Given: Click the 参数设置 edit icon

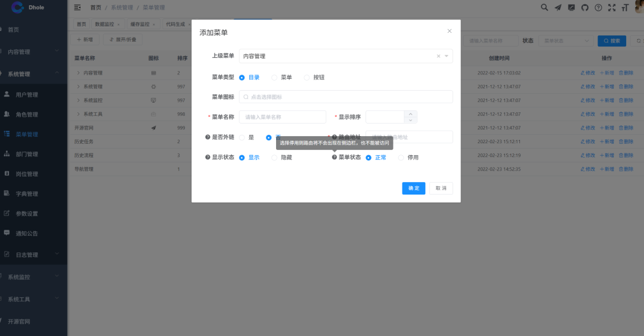Looking at the screenshot, I should click(x=7, y=213).
